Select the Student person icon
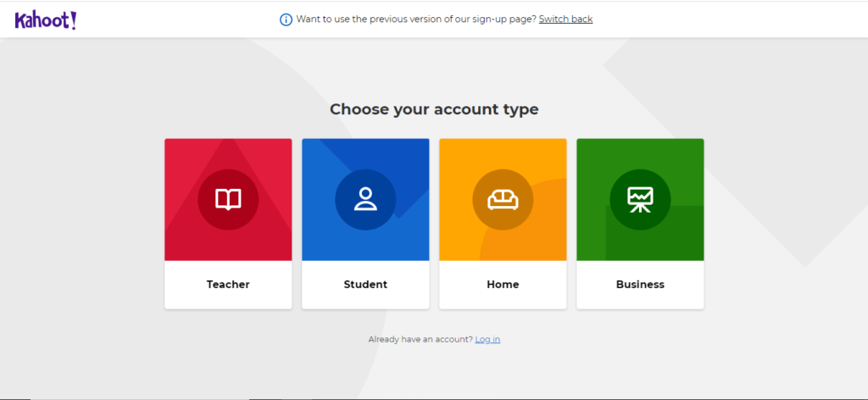 click(365, 199)
